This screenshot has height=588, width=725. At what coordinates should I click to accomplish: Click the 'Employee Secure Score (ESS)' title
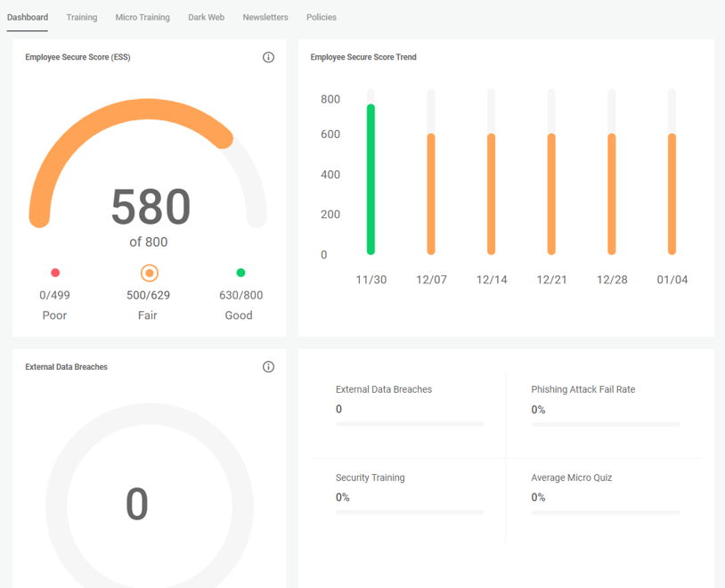(77, 57)
